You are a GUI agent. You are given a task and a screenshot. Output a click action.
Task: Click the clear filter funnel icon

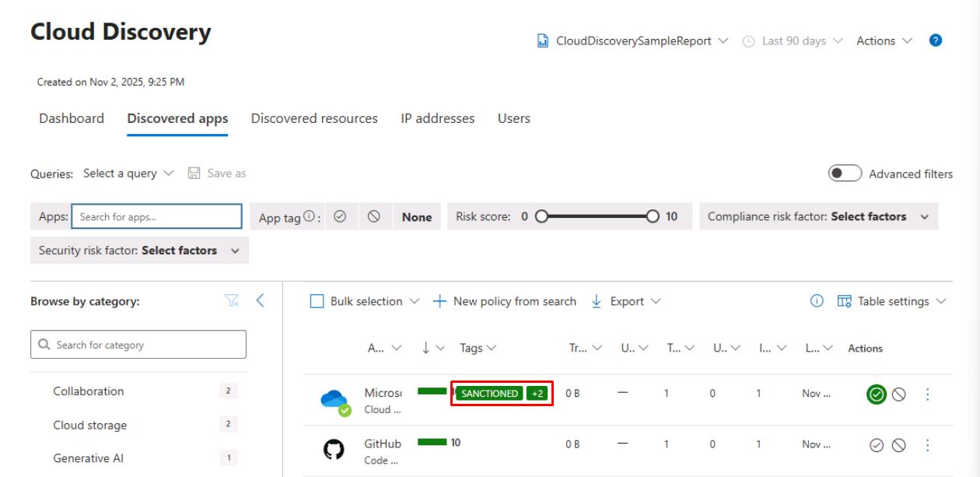tap(231, 301)
